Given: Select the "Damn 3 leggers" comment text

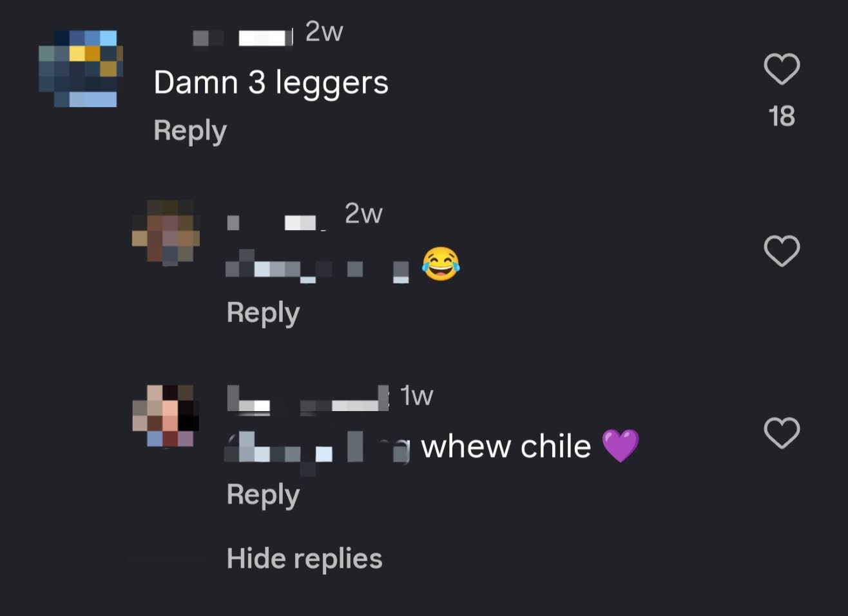Looking at the screenshot, I should pos(271,83).
